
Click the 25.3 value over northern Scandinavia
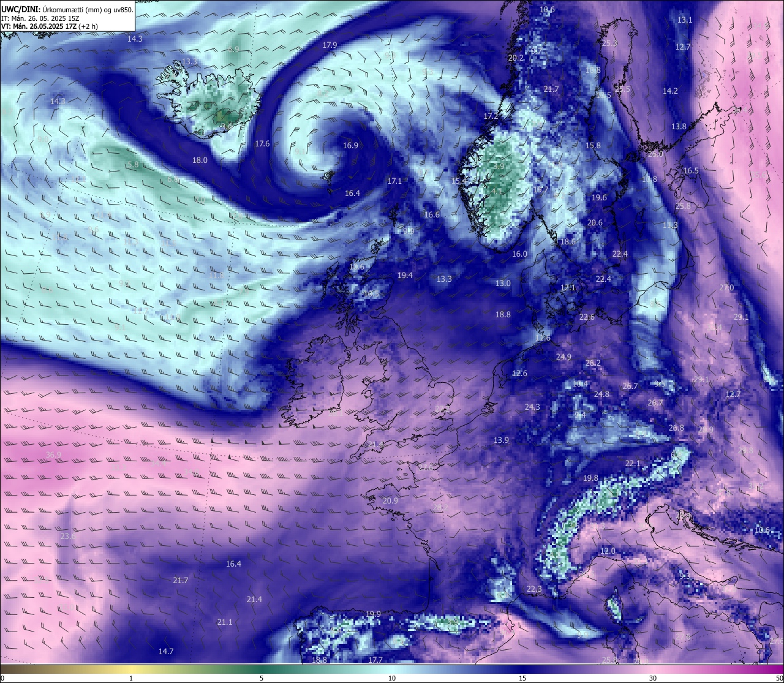(x=609, y=43)
